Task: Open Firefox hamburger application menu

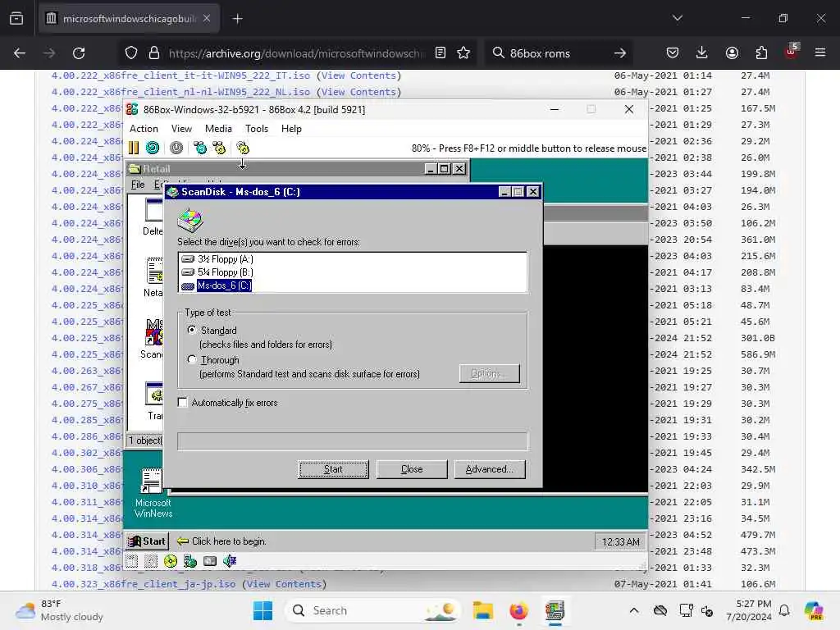Action: (x=820, y=52)
